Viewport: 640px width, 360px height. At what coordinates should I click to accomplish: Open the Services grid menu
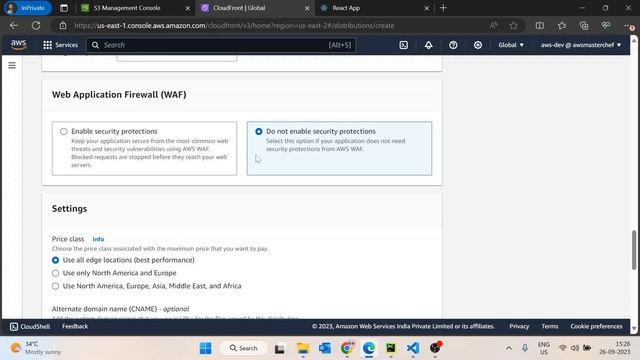click(x=47, y=45)
